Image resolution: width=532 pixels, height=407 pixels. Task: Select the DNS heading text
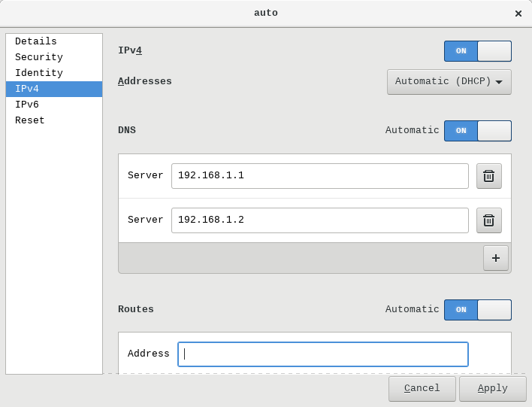click(127, 130)
